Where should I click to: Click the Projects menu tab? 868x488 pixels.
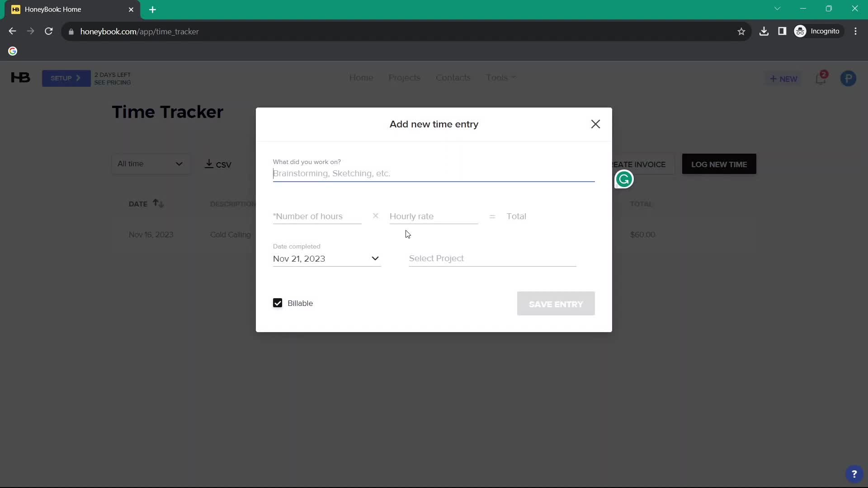404,77
